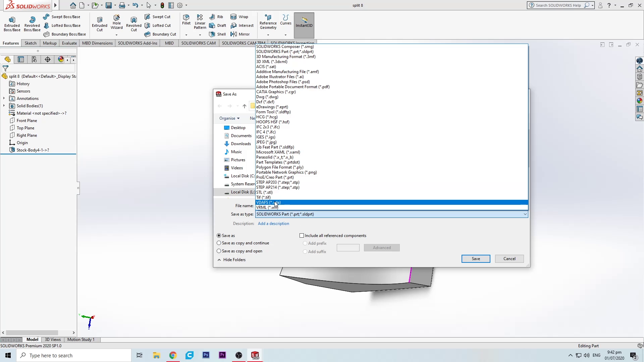Expand the Solid Bodies(1) tree node
Screen dimensions: 644x362
coord(4,106)
